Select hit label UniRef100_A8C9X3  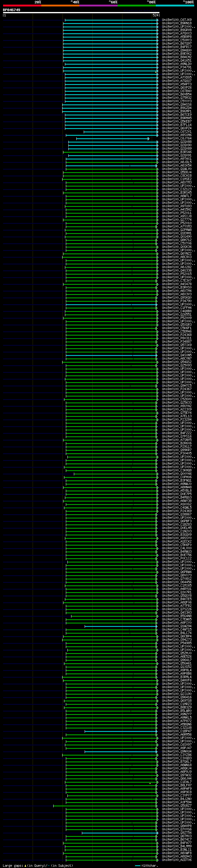(x=177, y=257)
